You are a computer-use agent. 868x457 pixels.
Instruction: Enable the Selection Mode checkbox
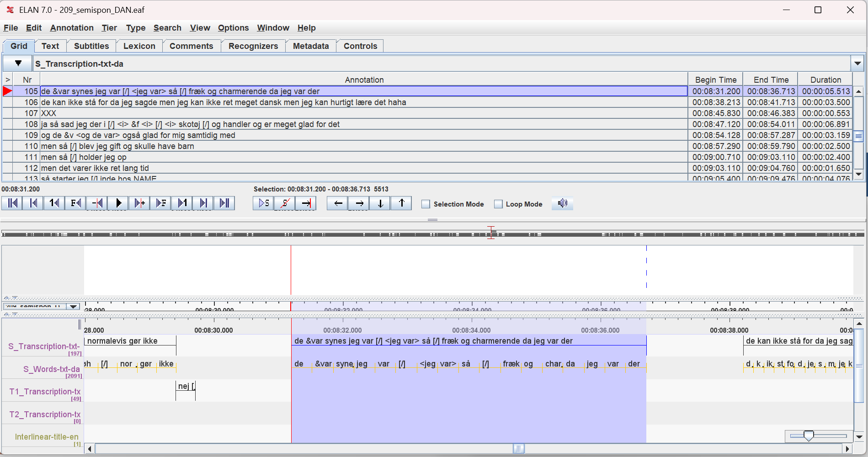click(426, 204)
